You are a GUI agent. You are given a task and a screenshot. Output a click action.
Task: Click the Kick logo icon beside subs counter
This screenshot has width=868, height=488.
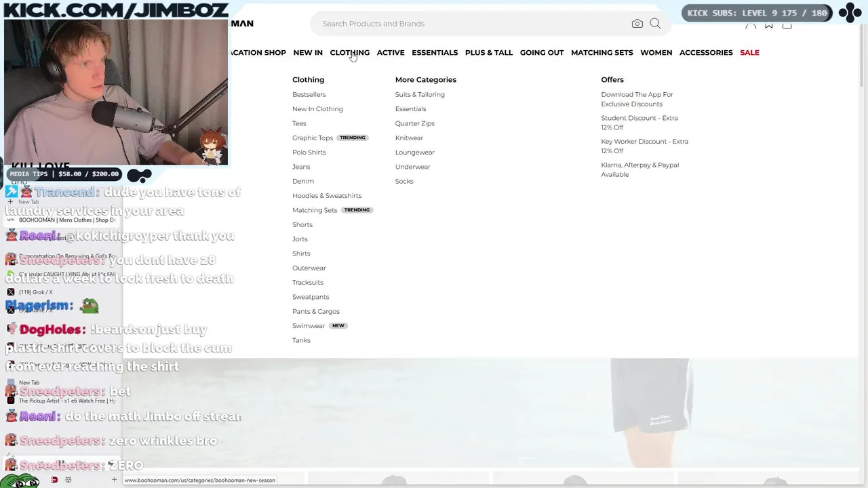coord(849,13)
